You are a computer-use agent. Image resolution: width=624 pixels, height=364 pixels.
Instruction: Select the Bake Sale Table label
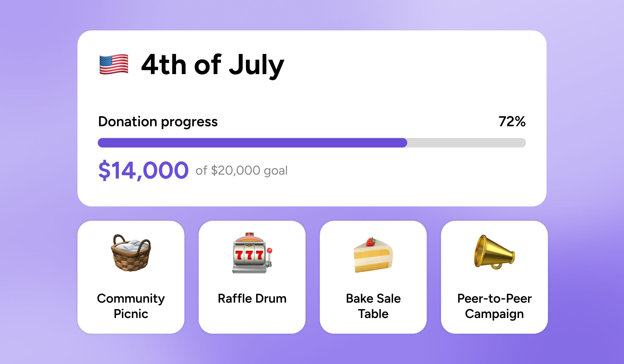373,306
